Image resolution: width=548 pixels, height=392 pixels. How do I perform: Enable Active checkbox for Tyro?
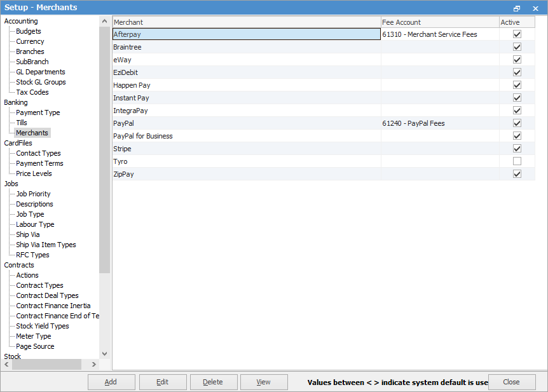tap(517, 161)
